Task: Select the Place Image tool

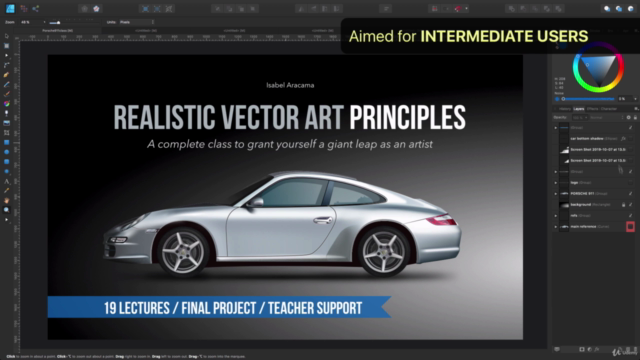Action: coord(7,123)
